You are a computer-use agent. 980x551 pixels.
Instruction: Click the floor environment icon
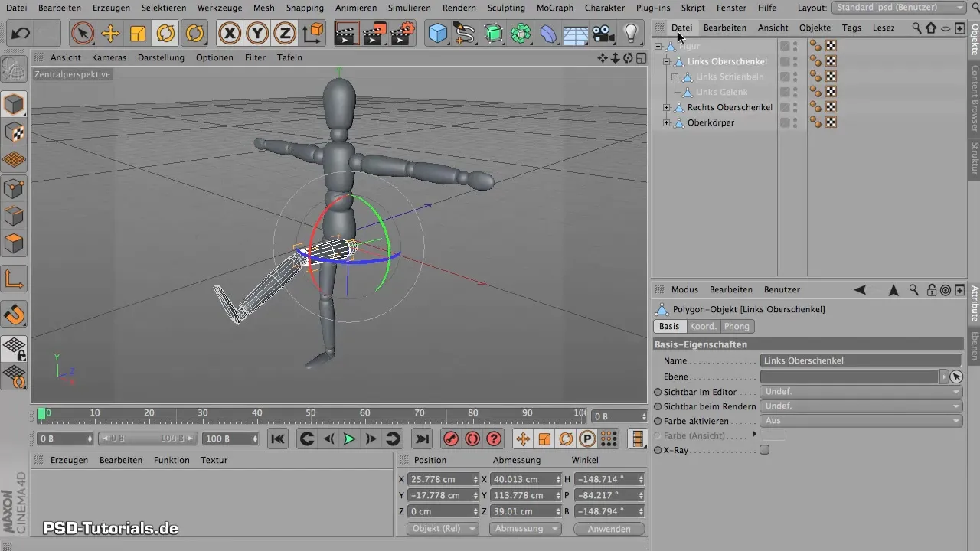pos(575,34)
